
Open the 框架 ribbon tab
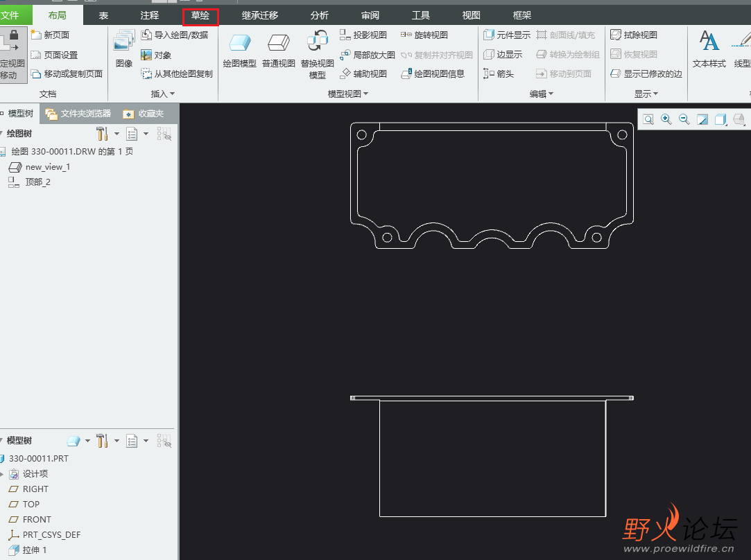(522, 15)
